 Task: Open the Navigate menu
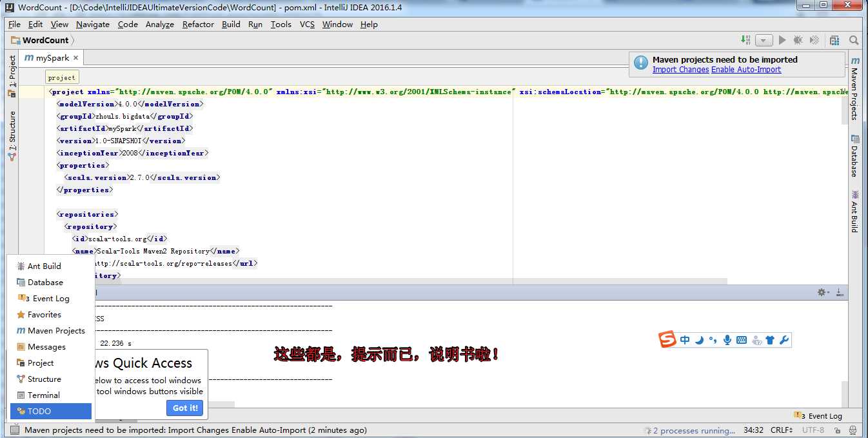[x=93, y=25]
